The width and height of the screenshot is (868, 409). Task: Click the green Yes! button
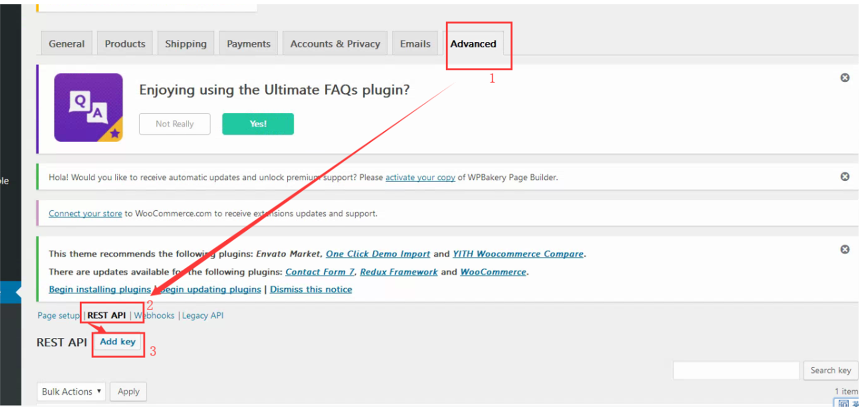(x=258, y=124)
